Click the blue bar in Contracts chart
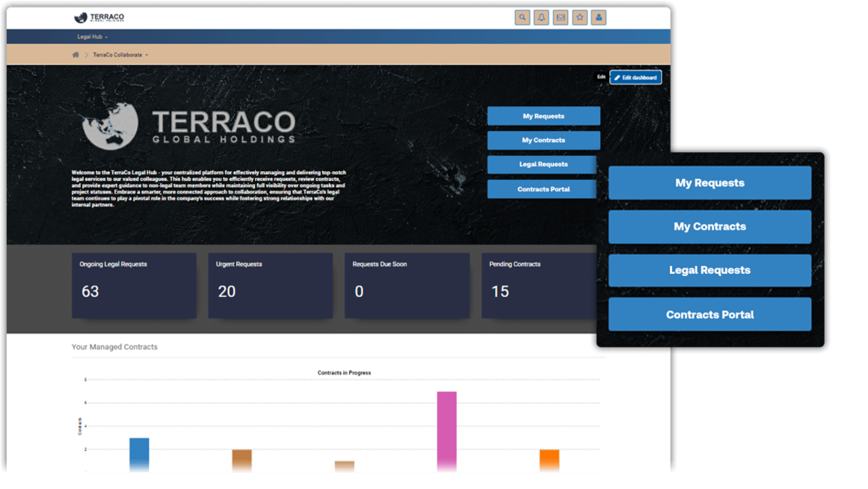Image resolution: width=868 pixels, height=489 pixels. tap(139, 454)
